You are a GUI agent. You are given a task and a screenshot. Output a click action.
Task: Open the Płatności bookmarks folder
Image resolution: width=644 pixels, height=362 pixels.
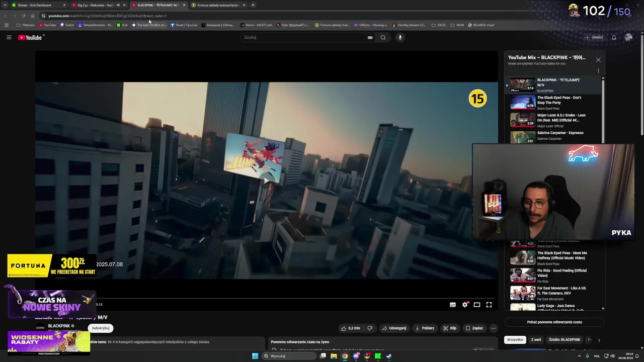[x=26, y=25]
